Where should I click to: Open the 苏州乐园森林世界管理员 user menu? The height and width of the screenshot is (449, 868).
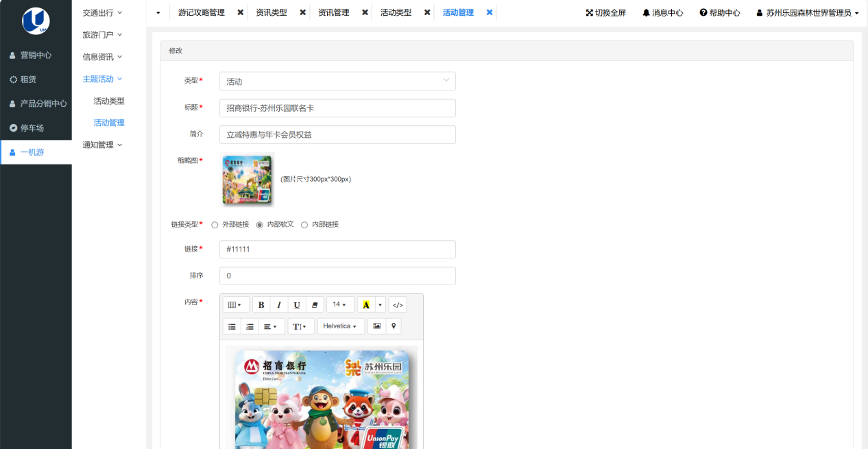pos(808,13)
